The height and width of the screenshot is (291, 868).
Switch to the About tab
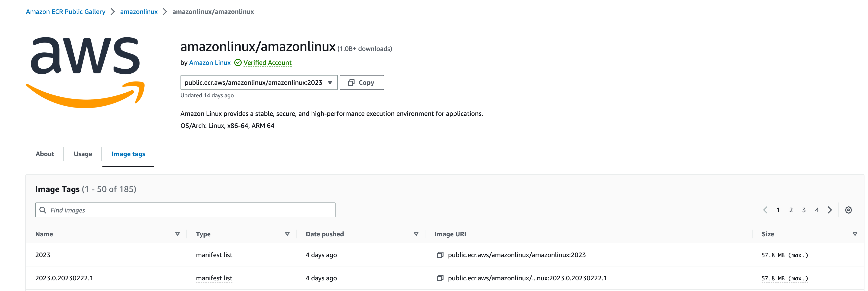pyautogui.click(x=45, y=154)
